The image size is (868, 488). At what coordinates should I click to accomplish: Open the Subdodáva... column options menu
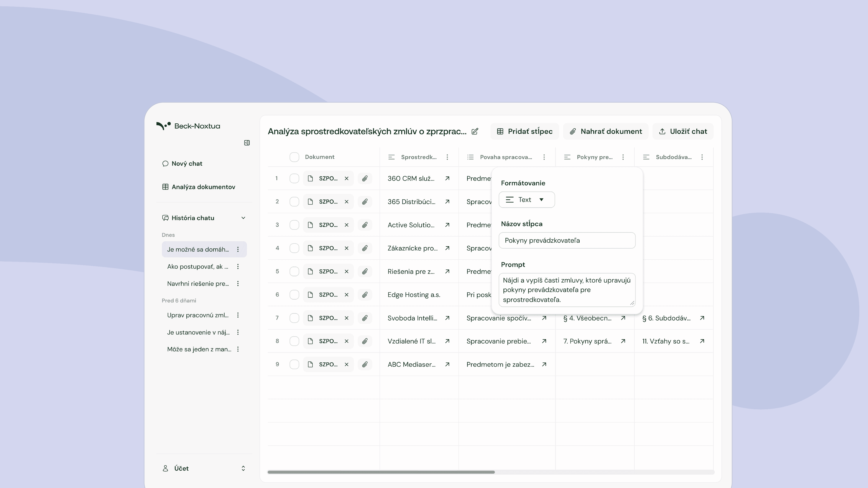coord(702,157)
